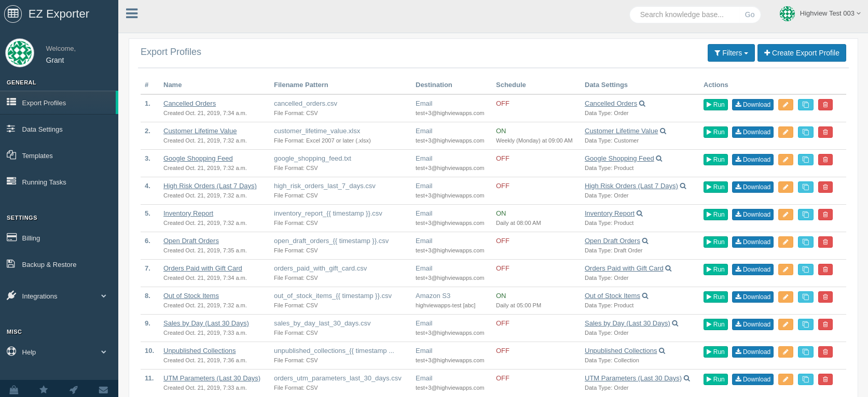Edit the Sales by Day profile
Screen dimensions: 868x397
coord(786,324)
